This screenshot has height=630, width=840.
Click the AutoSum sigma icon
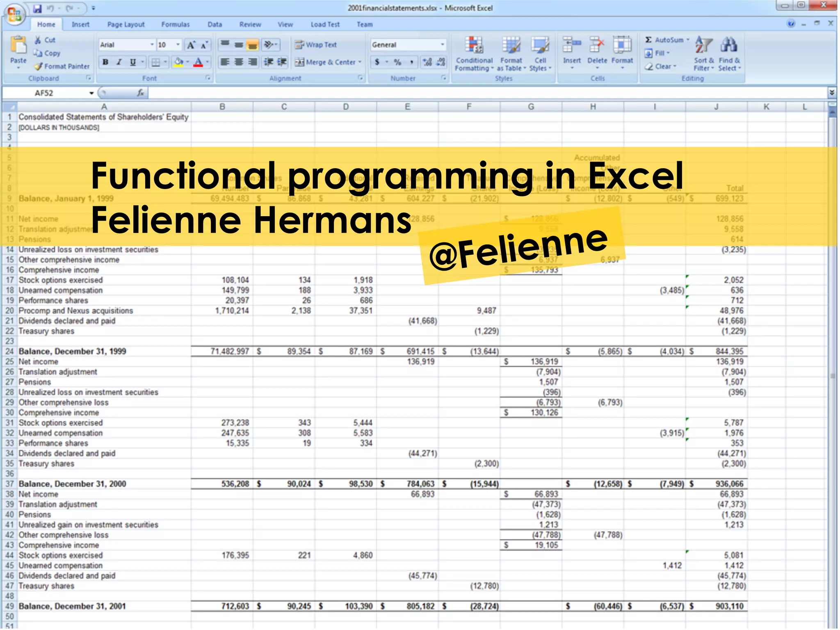[648, 40]
